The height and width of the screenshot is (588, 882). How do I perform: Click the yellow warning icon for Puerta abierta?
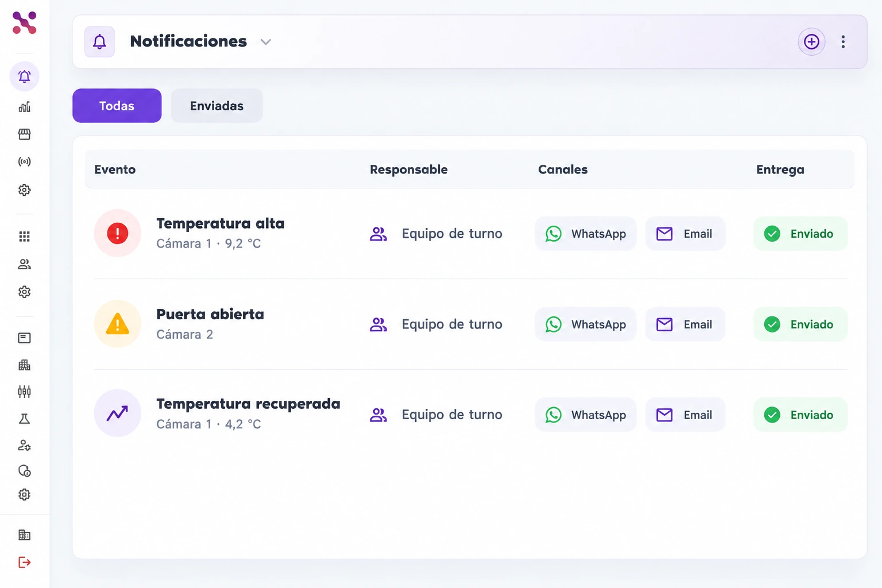coord(118,324)
